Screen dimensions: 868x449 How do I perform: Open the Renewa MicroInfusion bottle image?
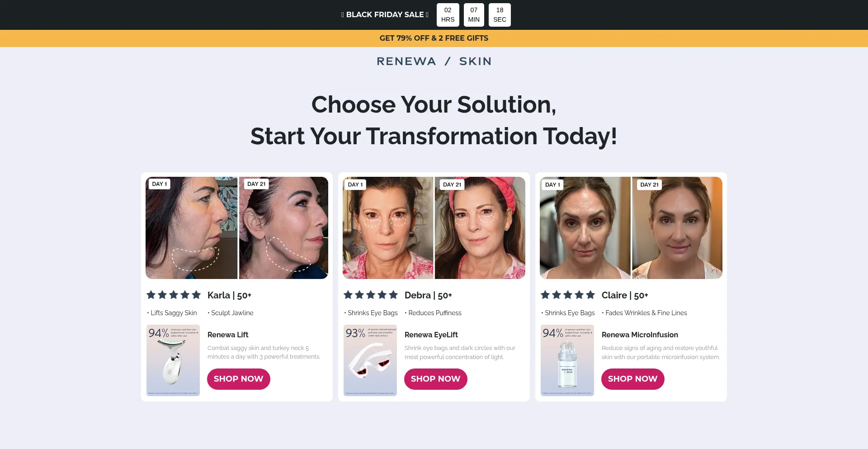567,360
